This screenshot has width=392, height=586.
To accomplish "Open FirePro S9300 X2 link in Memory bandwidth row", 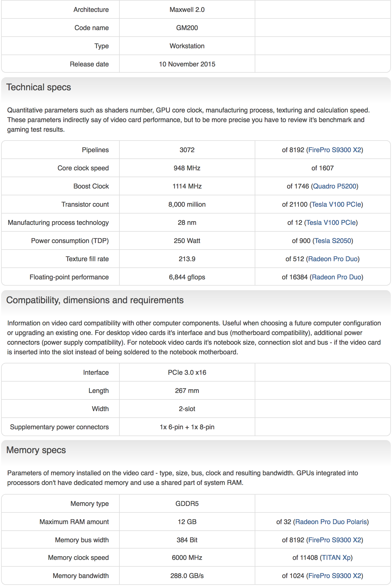I will click(x=335, y=576).
